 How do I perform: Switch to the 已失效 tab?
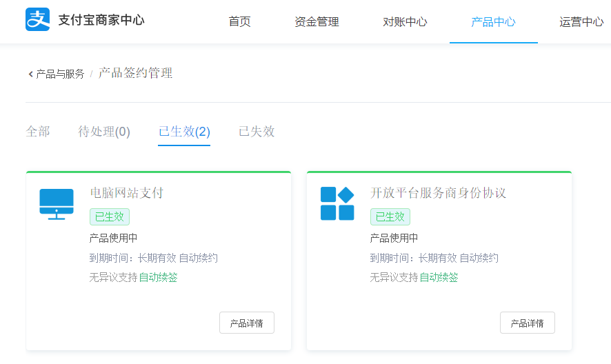pos(257,132)
